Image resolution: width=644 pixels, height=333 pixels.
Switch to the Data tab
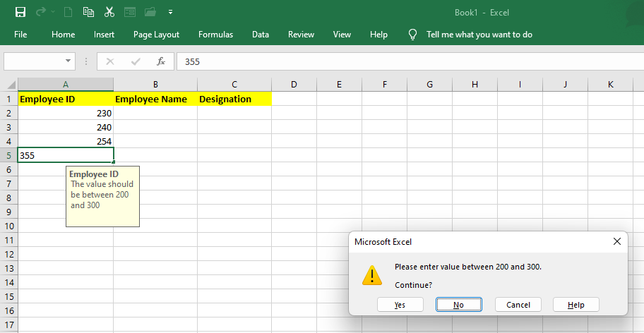[261, 35]
